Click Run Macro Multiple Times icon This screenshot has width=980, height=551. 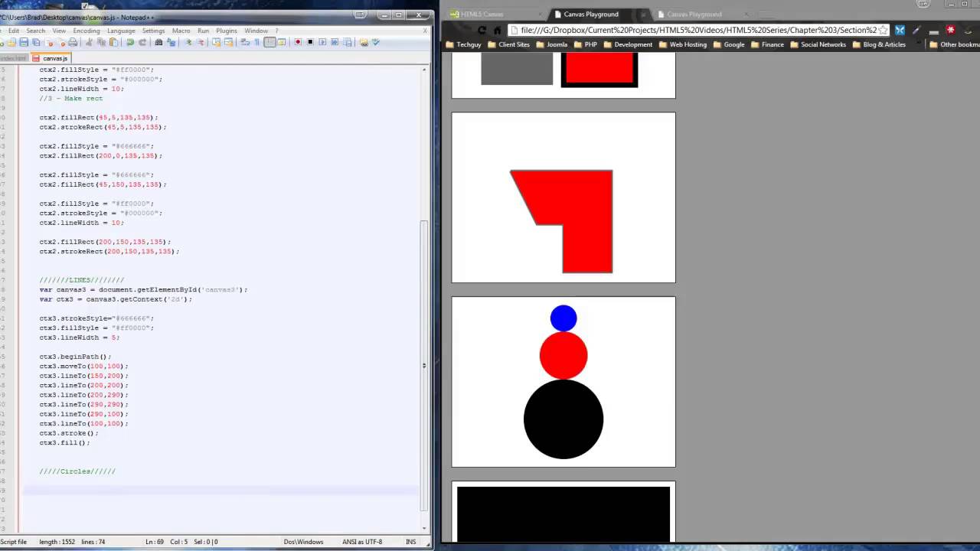tap(335, 42)
